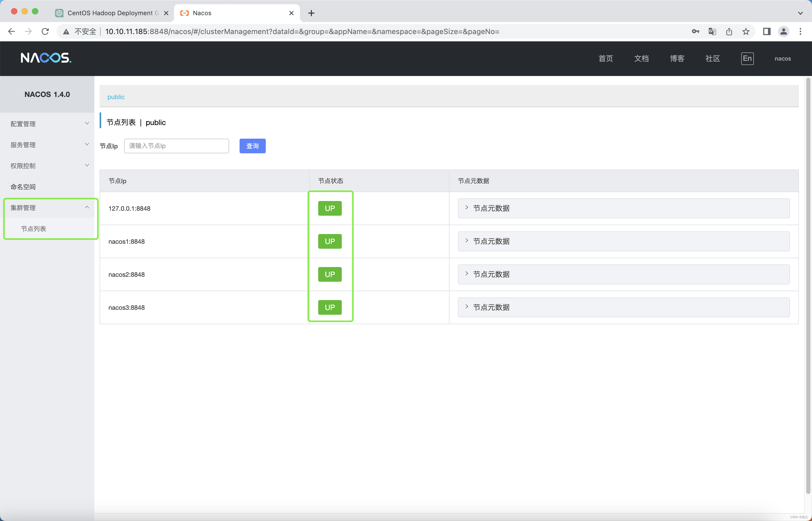Open 博客 in the top navigation
This screenshot has width=812, height=521.
677,58
